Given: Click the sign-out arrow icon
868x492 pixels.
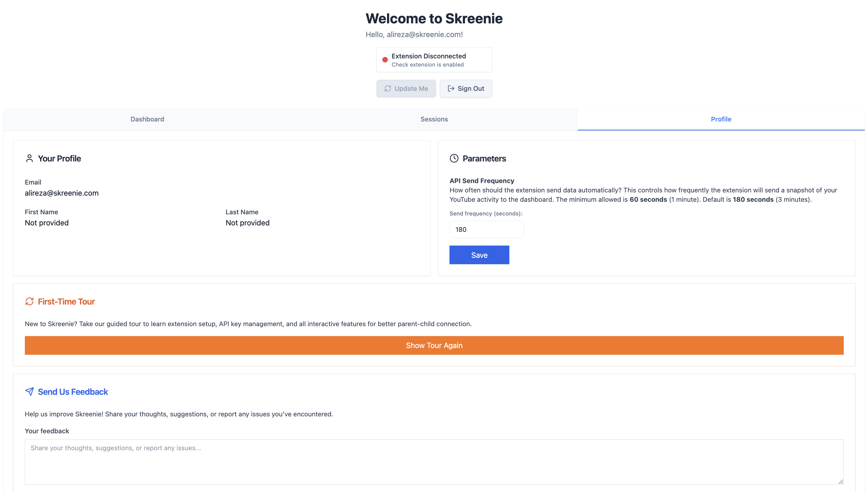Looking at the screenshot, I should [x=451, y=88].
